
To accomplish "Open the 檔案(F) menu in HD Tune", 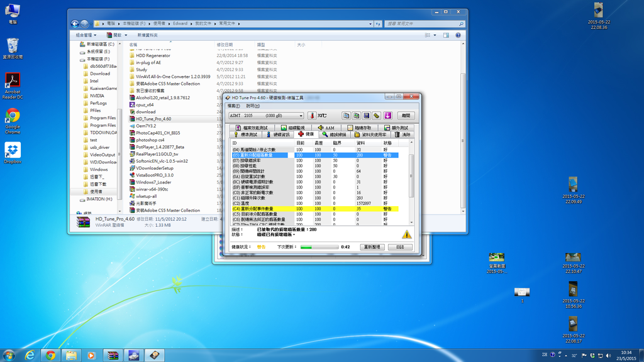I will click(234, 106).
